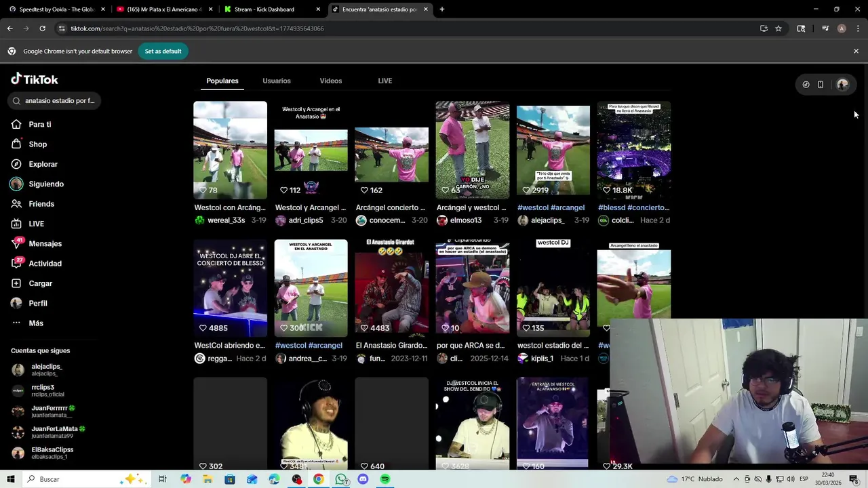The width and height of the screenshot is (868, 488).
Task: Open the video with 4885 likes
Action: [230, 288]
